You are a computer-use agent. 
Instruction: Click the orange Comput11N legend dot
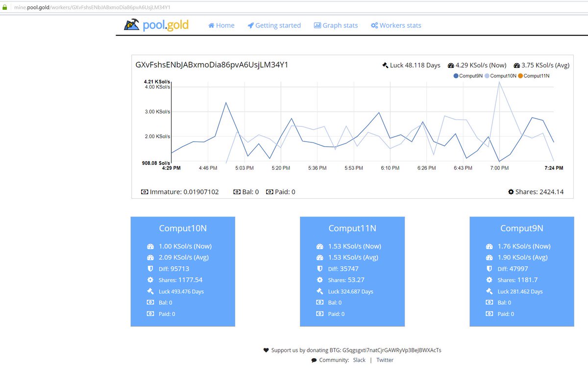(520, 76)
